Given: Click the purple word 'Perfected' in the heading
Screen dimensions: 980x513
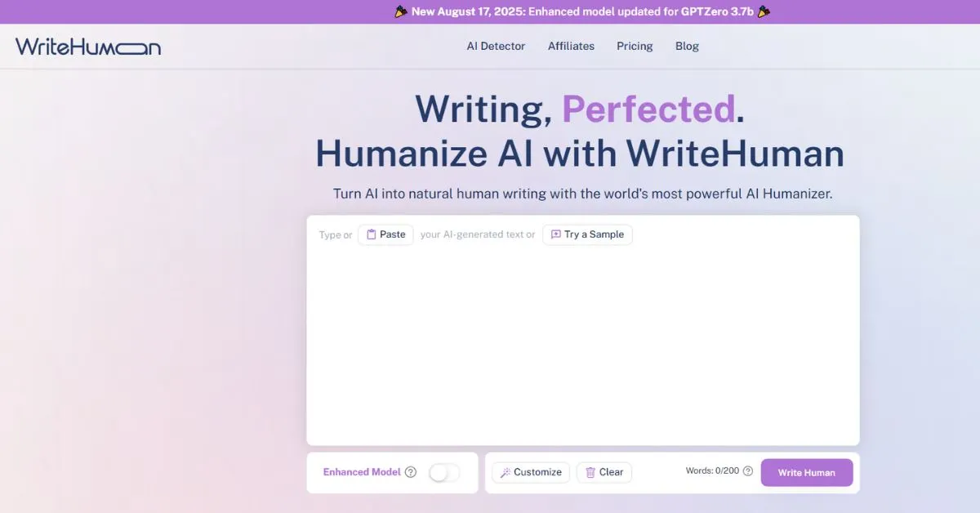Looking at the screenshot, I should 648,109.
